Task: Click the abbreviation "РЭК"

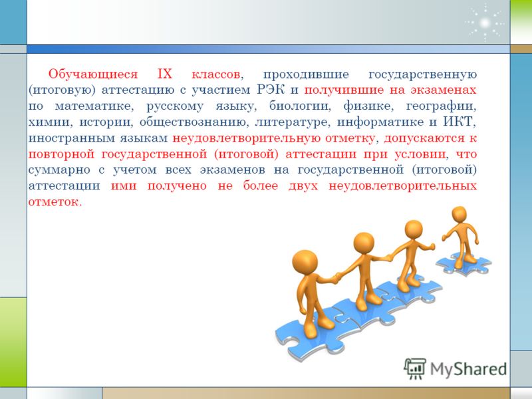Action: (271, 90)
